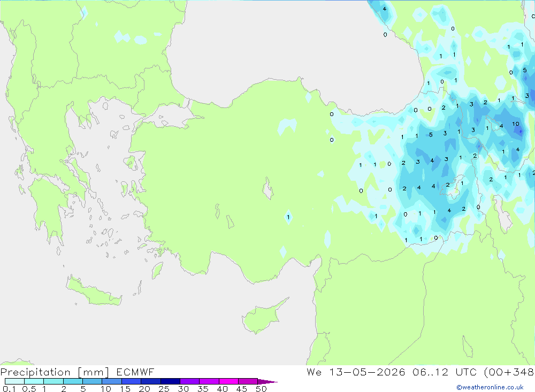Click the '0.1' legend scale label
535x392 pixels.
click(9, 389)
